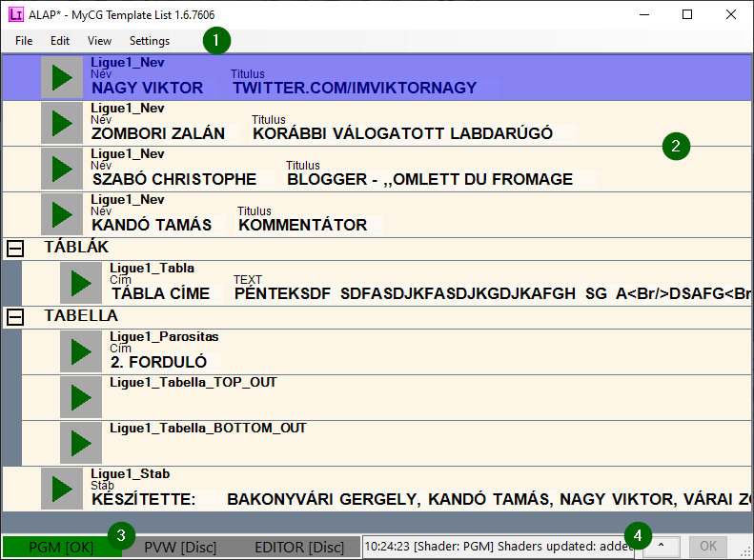
Task: Expand the status log with the caret button
Action: pos(662,547)
